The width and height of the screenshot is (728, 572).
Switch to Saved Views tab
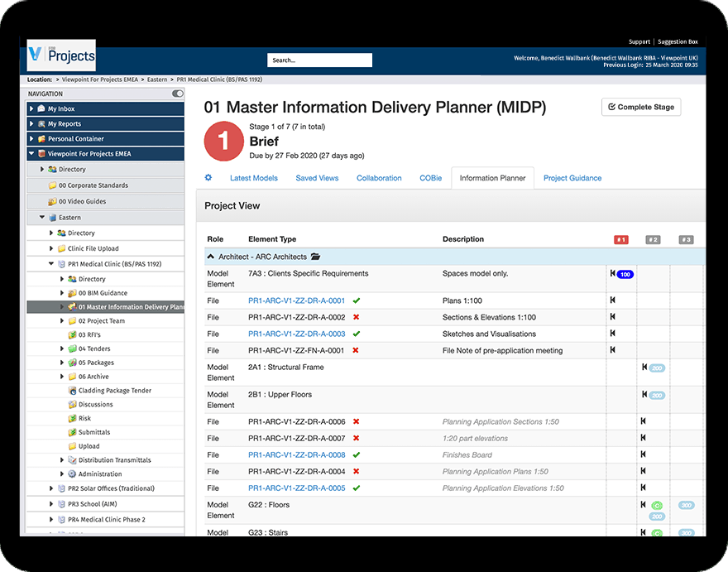pyautogui.click(x=317, y=178)
